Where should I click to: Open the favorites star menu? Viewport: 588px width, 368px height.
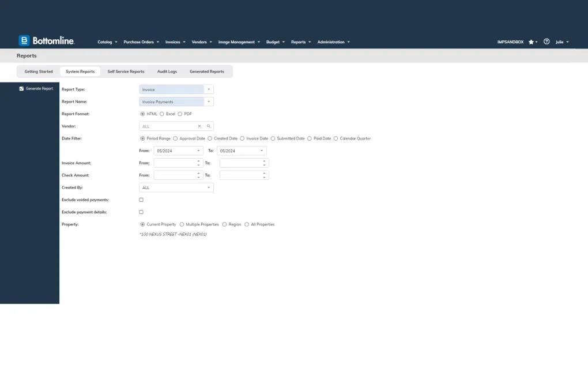click(532, 42)
